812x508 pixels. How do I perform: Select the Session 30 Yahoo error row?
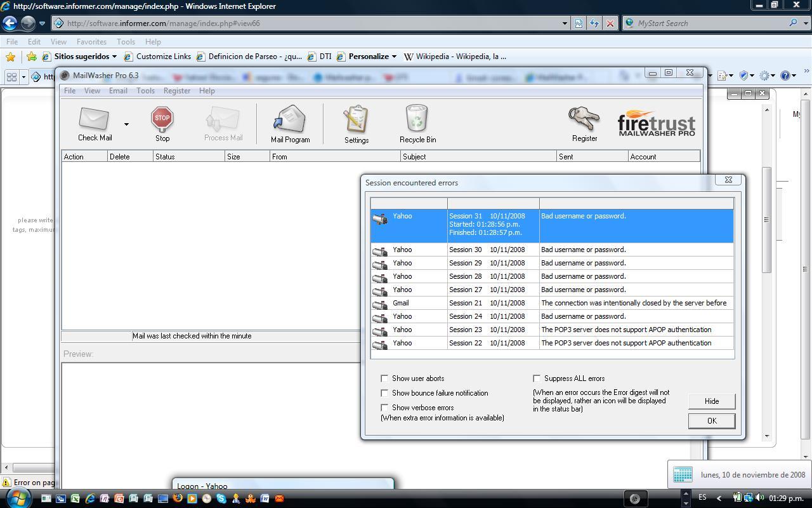tap(552, 250)
